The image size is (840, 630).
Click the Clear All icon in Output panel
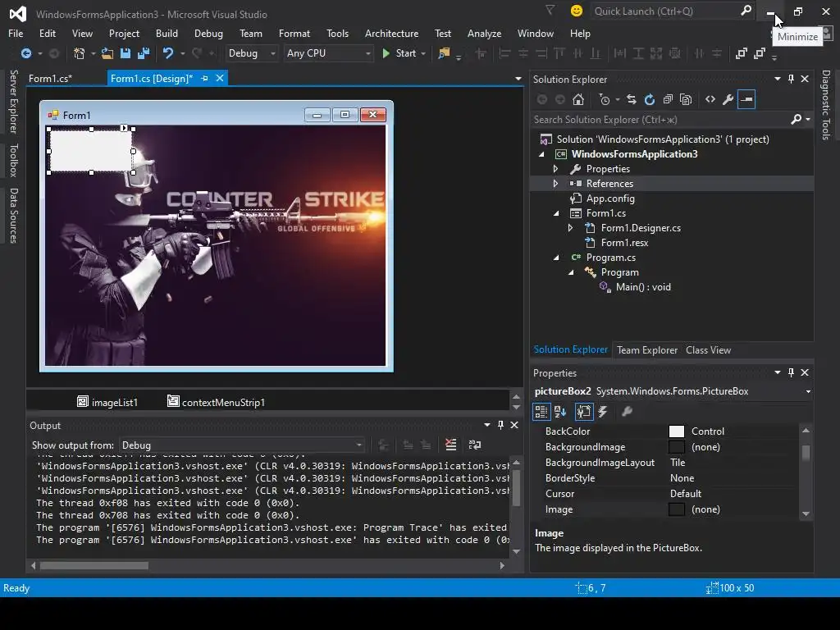pos(451,445)
